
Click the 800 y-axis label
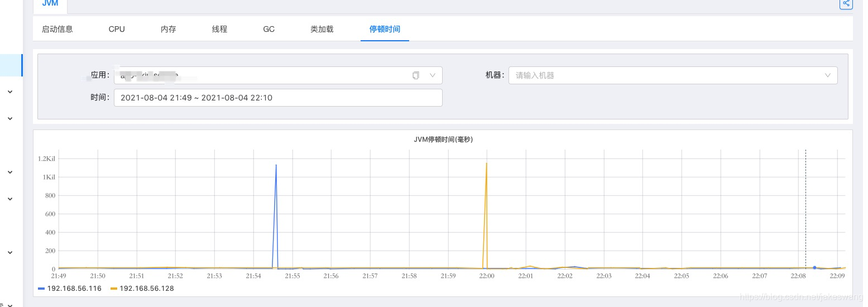click(50, 195)
